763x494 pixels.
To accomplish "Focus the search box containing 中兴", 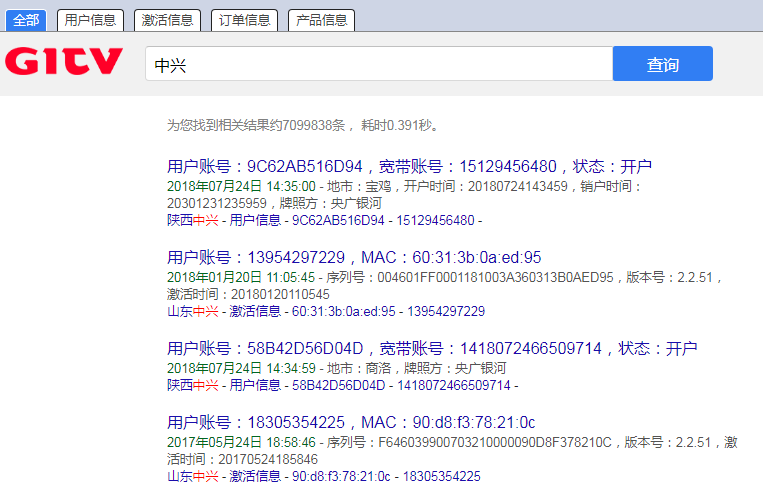I will click(x=379, y=64).
